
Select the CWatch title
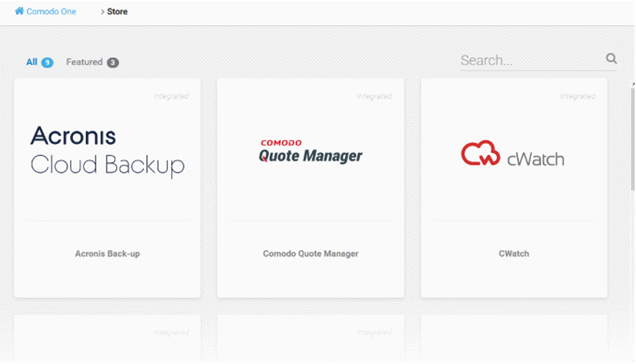(x=514, y=254)
